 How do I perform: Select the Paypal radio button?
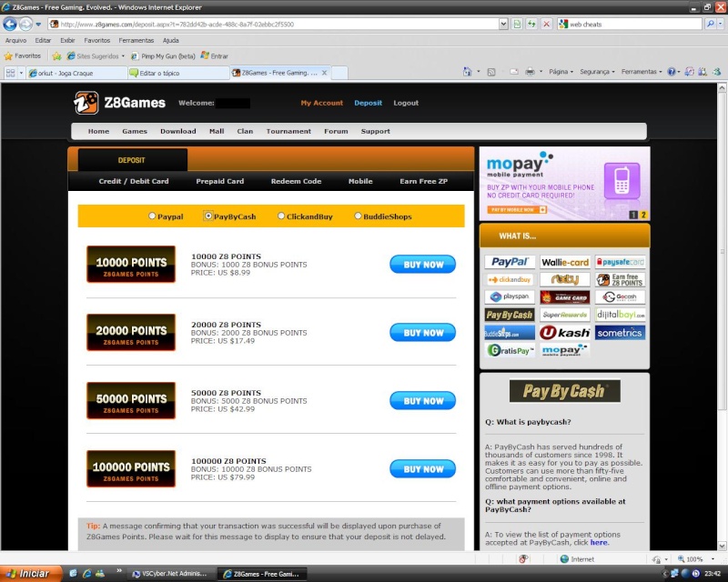pyautogui.click(x=152, y=216)
